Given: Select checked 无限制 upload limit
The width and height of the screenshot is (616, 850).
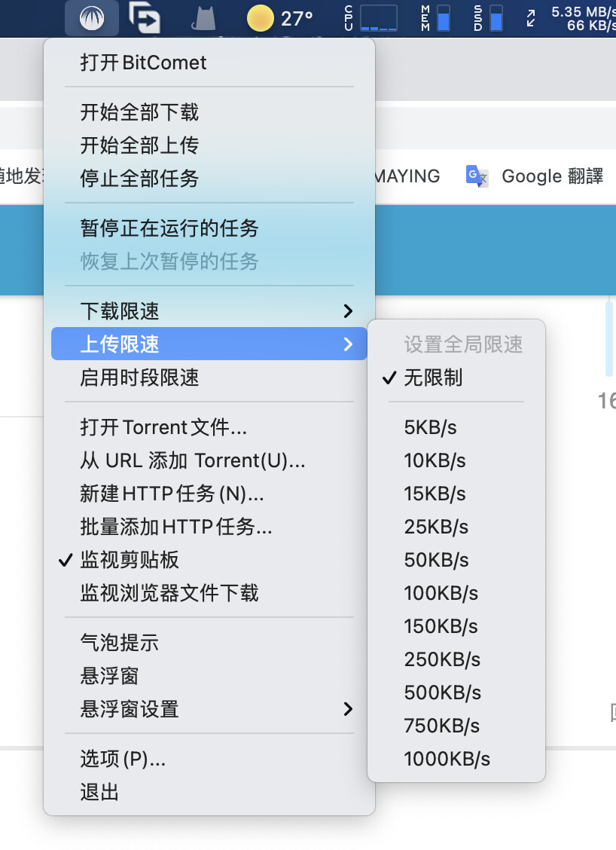Looking at the screenshot, I should [456, 378].
